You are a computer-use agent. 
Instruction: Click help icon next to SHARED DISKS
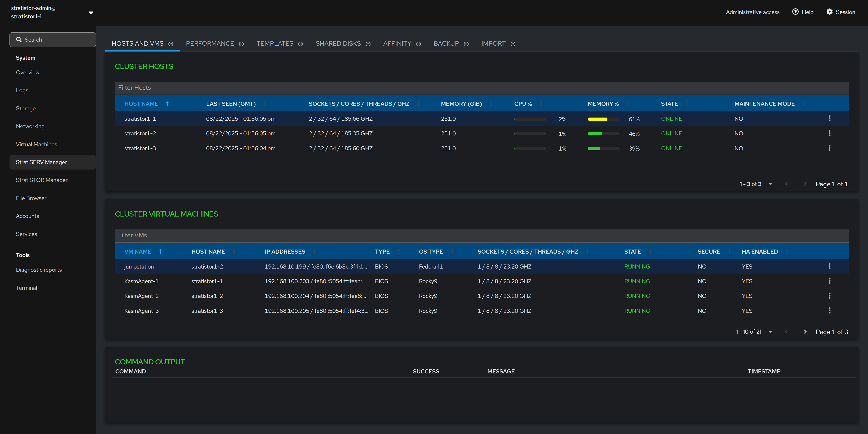(368, 44)
